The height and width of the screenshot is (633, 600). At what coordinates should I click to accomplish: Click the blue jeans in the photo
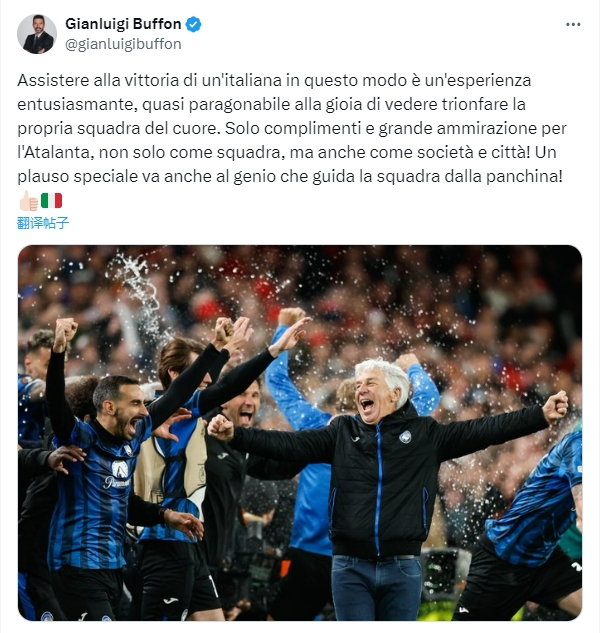coord(376,587)
